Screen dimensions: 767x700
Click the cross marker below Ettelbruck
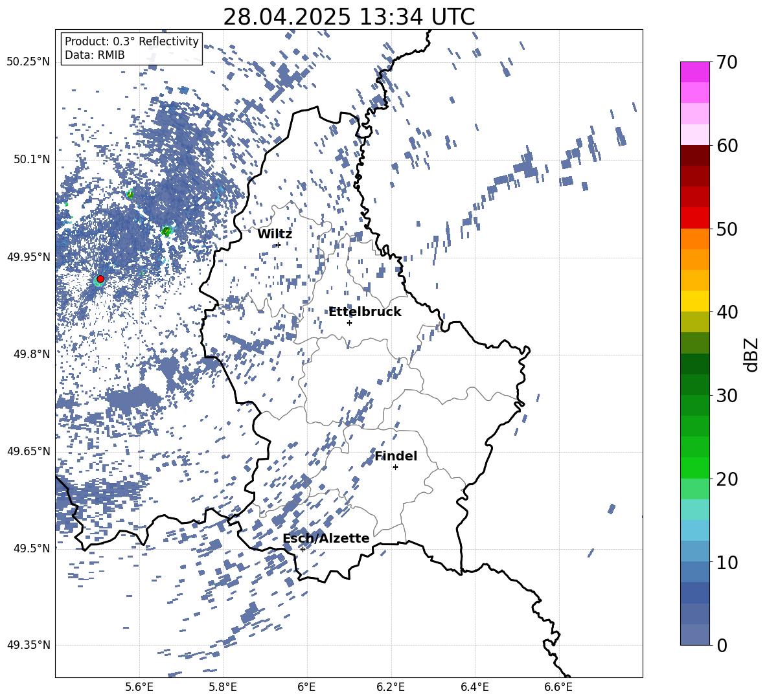coord(349,322)
